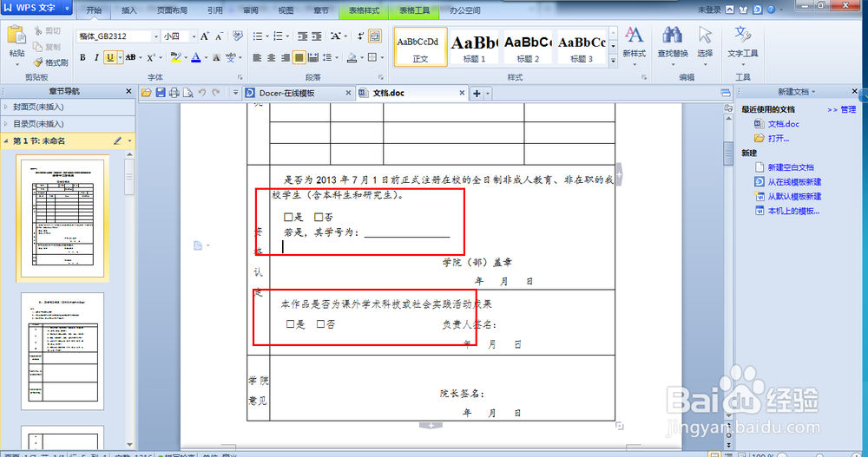Select the 标题 1 style
Image resolution: width=868 pixels, height=457 pixels.
(x=473, y=48)
